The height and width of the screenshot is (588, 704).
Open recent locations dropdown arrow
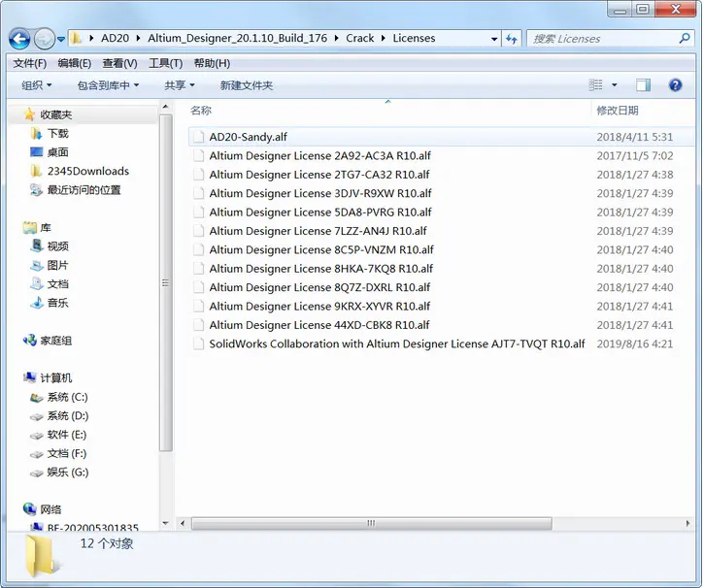click(61, 39)
